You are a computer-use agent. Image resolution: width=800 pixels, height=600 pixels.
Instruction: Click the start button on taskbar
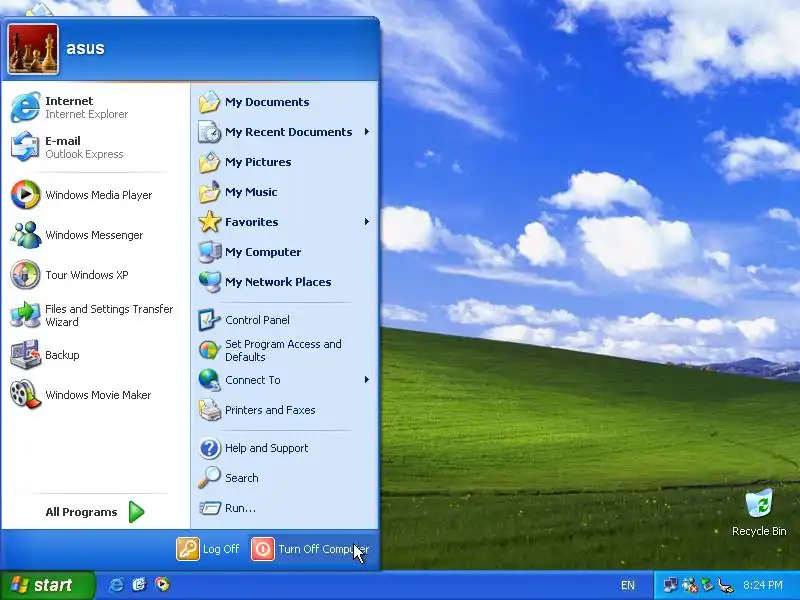click(x=47, y=585)
